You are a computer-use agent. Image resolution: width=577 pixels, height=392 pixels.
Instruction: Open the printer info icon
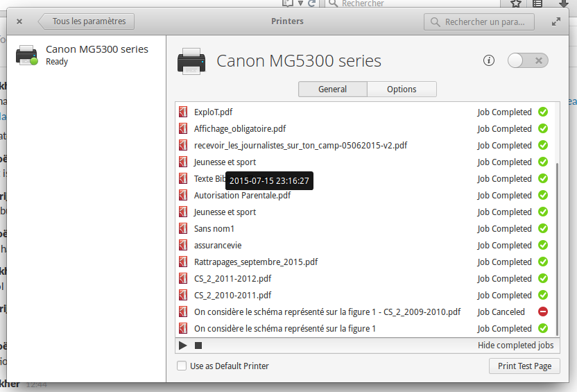tap(489, 60)
